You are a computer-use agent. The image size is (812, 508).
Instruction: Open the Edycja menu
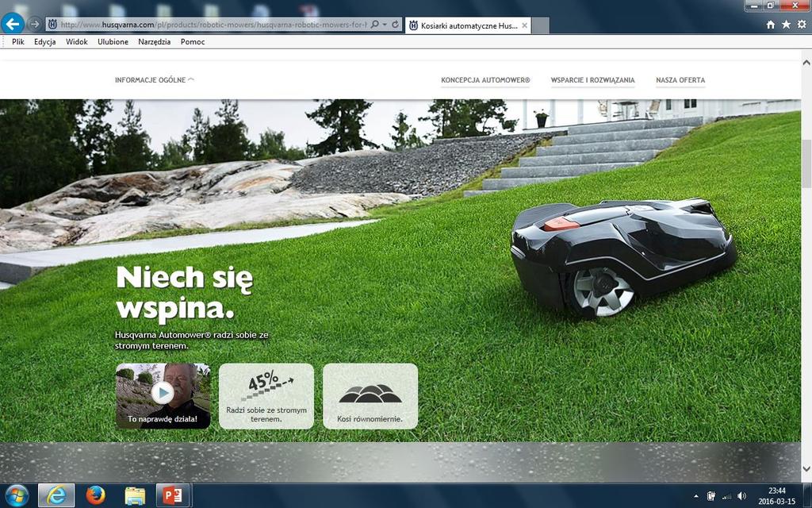tap(45, 42)
